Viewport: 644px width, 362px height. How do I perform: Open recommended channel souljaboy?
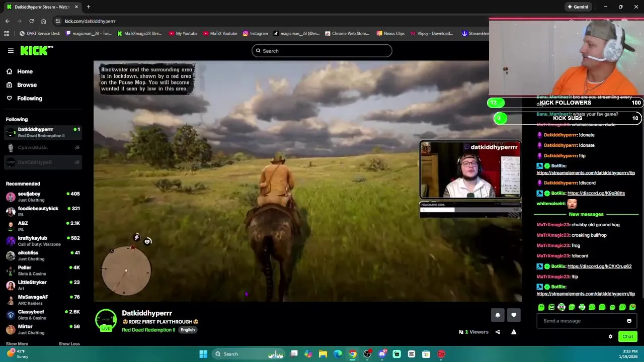point(43,197)
